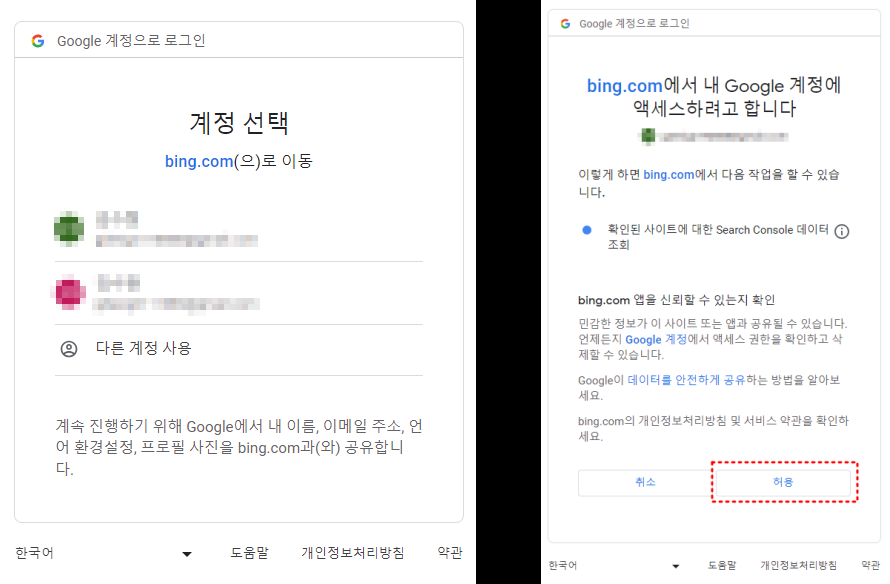Open 한국어 language dropdown in right panel
The width and height of the screenshot is (890, 584).
pos(615,565)
